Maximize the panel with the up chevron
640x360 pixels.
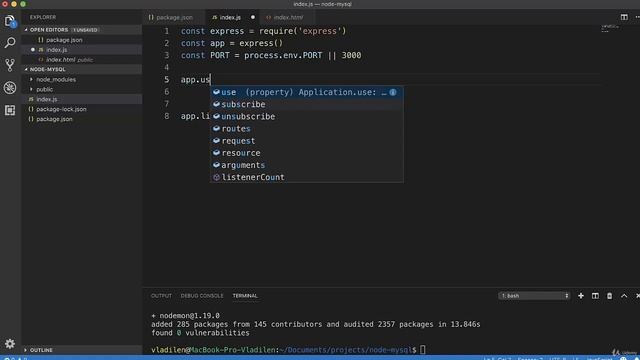(x=624, y=296)
